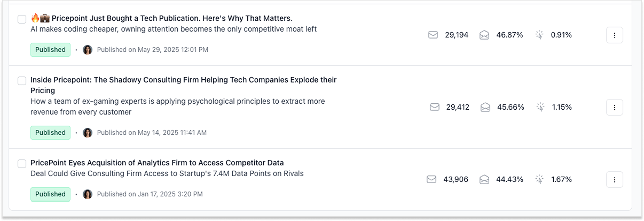The image size is (644, 221).
Task: Click envelope icon beside 29,412 recipients
Action: (435, 107)
